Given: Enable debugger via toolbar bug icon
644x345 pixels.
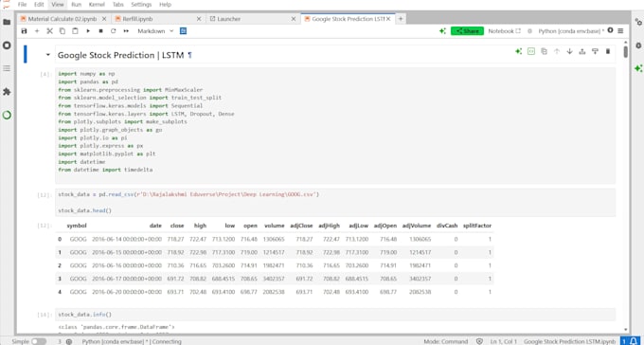Looking at the screenshot, I should click(529, 31).
